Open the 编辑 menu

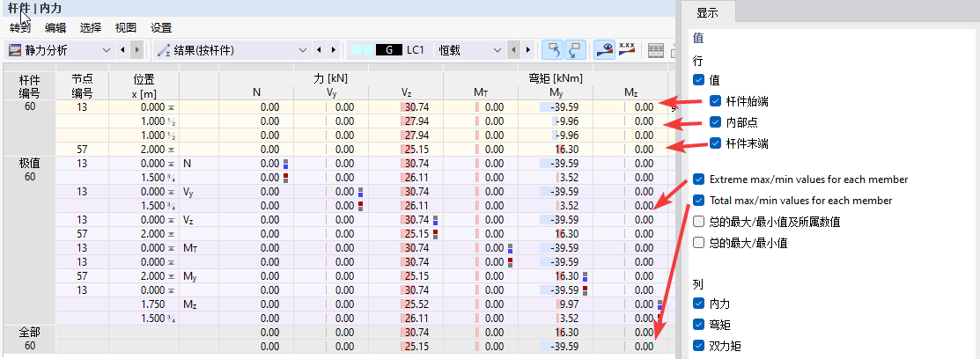55,27
